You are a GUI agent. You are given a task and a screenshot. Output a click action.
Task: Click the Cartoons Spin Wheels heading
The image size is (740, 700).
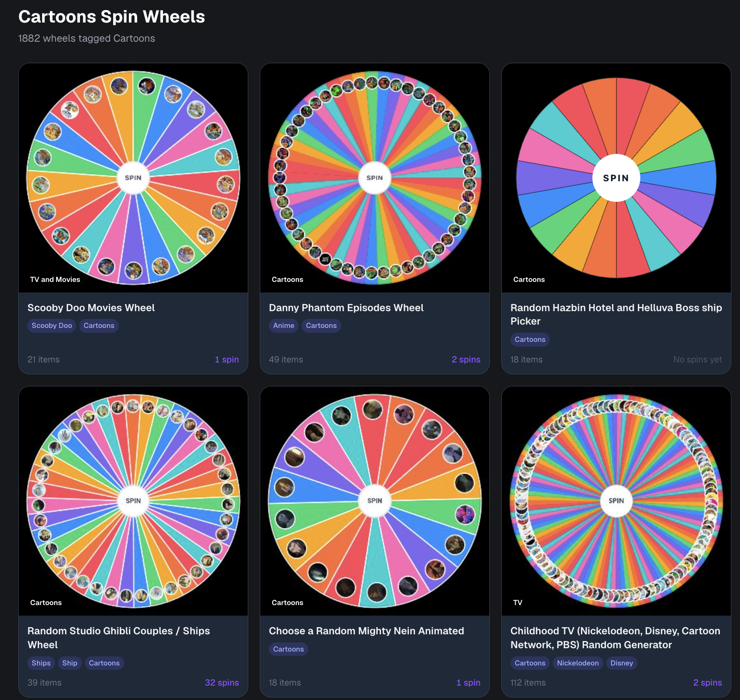coord(112,17)
